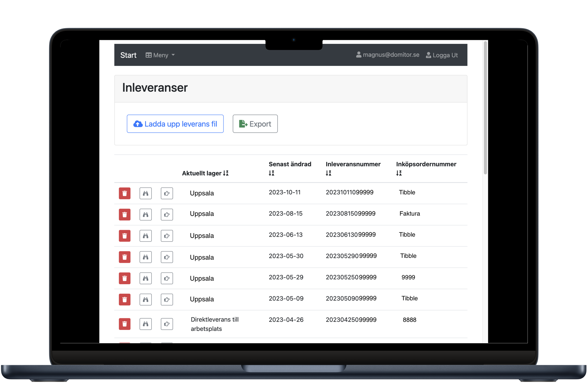Go to Start page

(x=128, y=55)
